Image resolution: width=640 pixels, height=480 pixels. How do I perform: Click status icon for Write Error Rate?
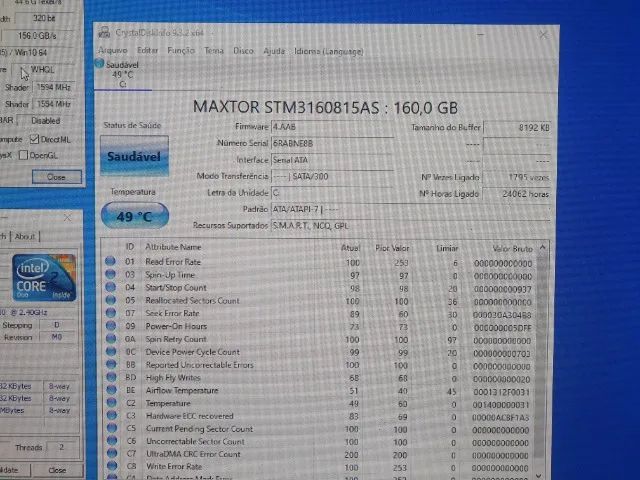(112, 466)
